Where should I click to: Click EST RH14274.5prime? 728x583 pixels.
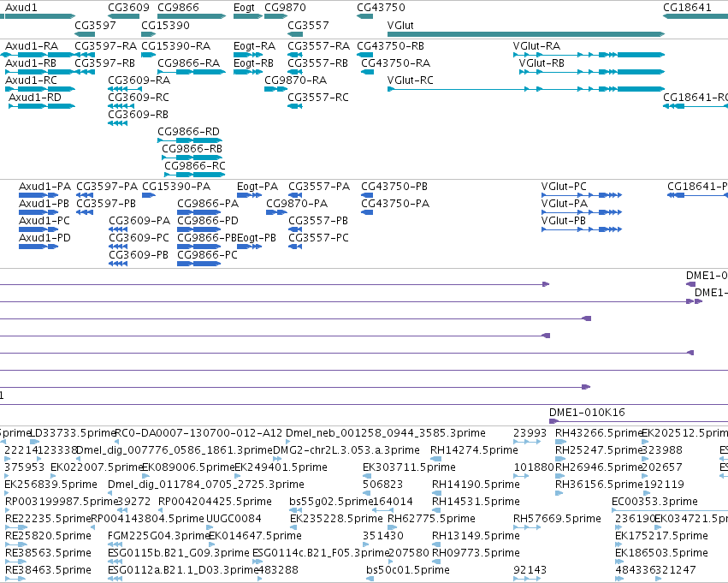[x=474, y=449]
